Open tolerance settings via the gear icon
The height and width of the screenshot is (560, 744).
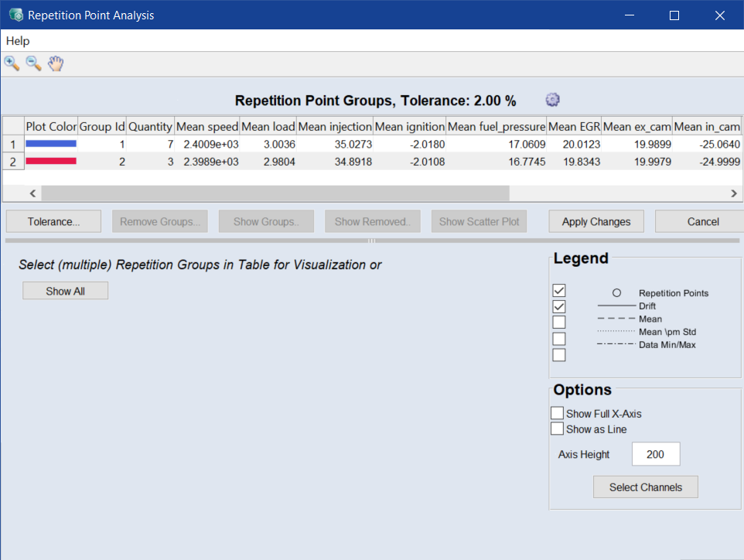tap(552, 100)
